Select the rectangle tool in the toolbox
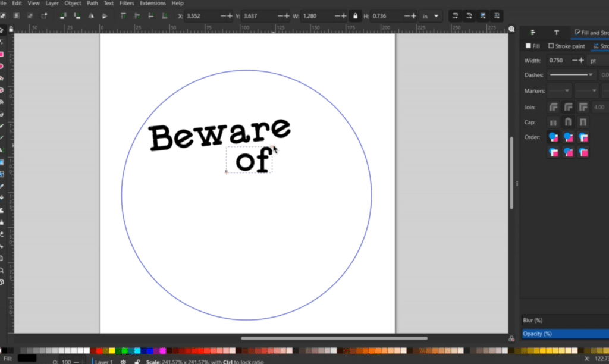Screen dimensions: 609x364 pyautogui.click(x=2, y=54)
